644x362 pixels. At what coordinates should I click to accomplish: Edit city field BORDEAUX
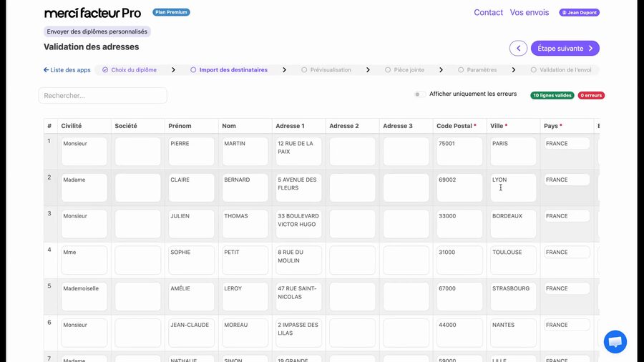coord(513,224)
